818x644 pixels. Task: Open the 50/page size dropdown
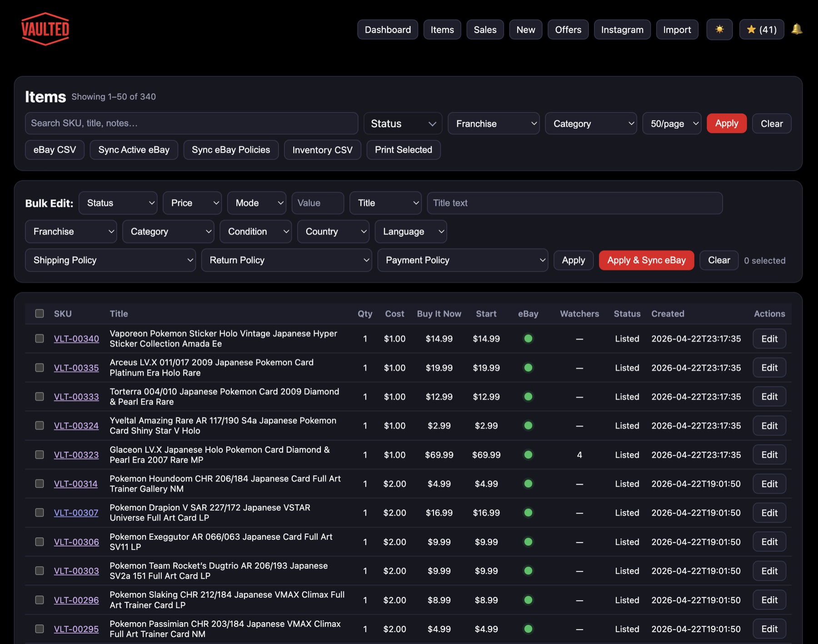click(x=672, y=124)
